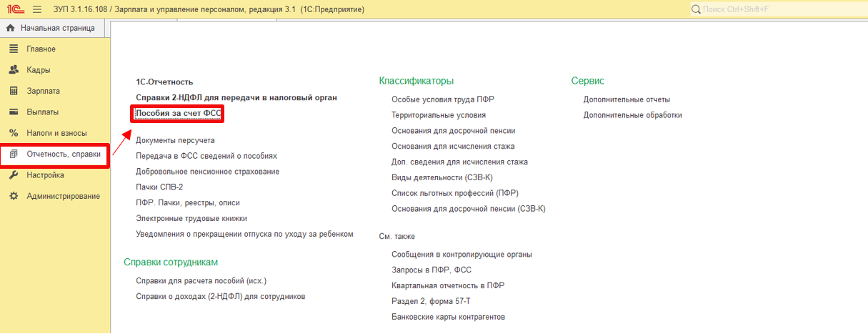Screen dimensions: 868x334
Task: Open the hamburger main menu icon
Action: tap(37, 9)
